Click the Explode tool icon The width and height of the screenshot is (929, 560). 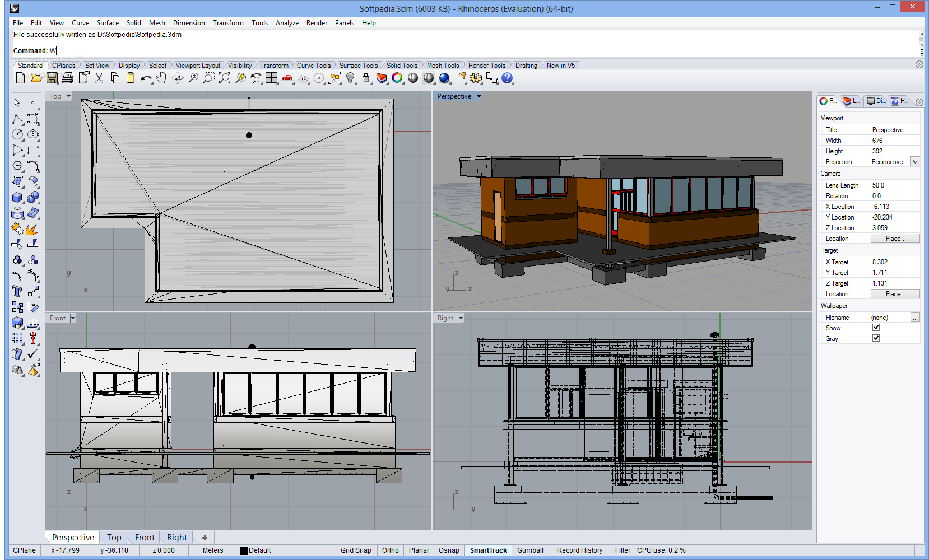pyautogui.click(x=32, y=229)
